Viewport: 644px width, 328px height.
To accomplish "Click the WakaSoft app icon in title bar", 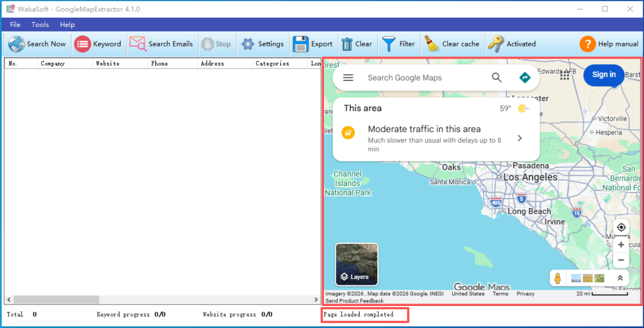I will tap(10, 9).
